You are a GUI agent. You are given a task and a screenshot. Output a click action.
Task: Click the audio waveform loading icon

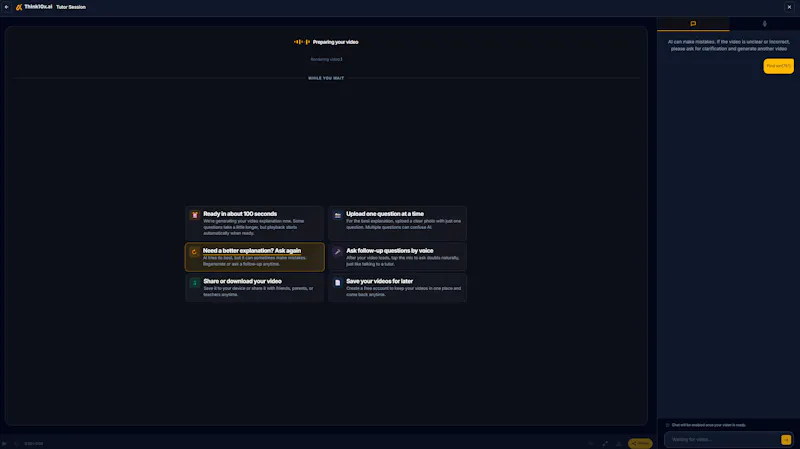(302, 42)
